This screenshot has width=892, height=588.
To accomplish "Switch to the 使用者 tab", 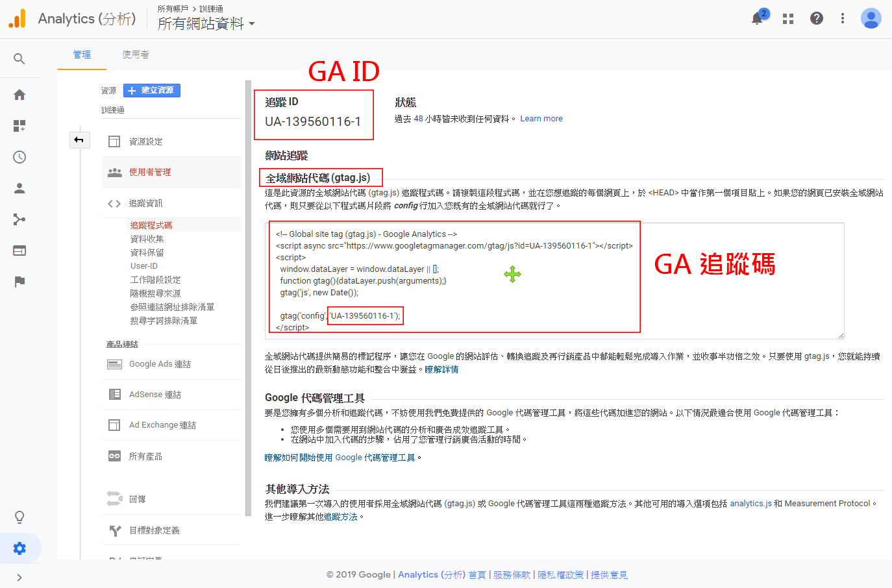I will point(136,55).
